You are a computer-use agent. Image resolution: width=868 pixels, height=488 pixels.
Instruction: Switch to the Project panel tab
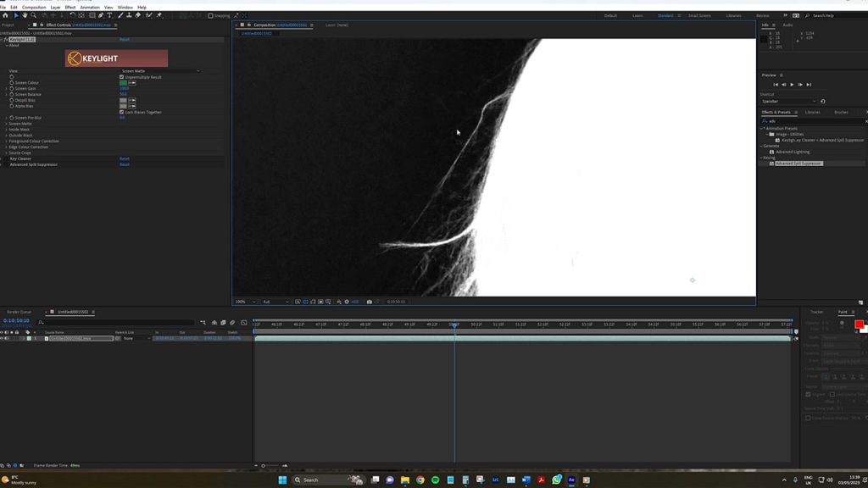pyautogui.click(x=8, y=25)
